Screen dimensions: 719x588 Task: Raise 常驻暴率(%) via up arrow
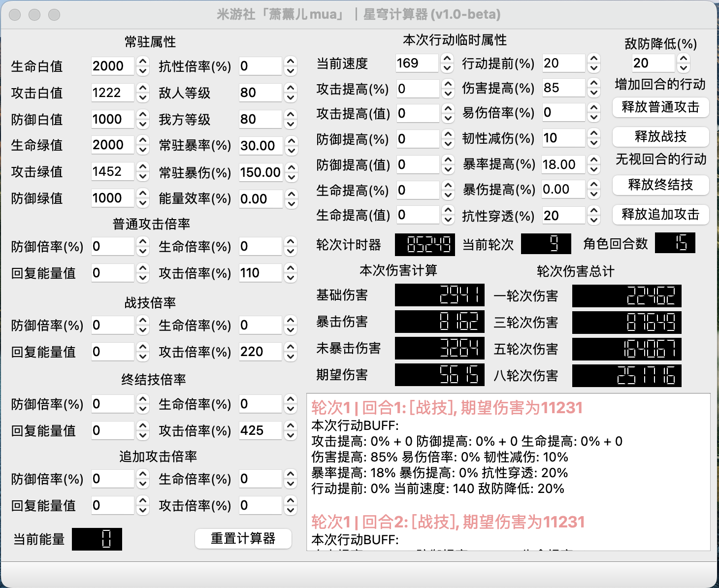[292, 141]
